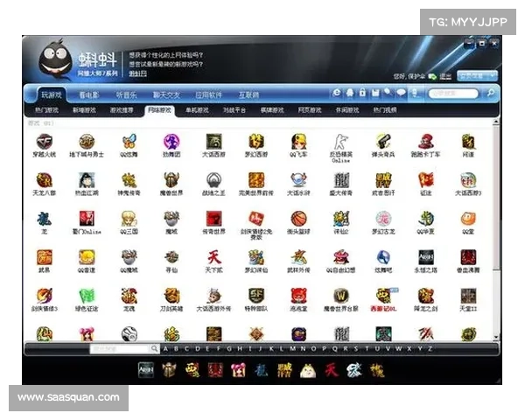Select the 新增游戏 sub-tab
Screen dimensions: 525x420
tap(84, 110)
